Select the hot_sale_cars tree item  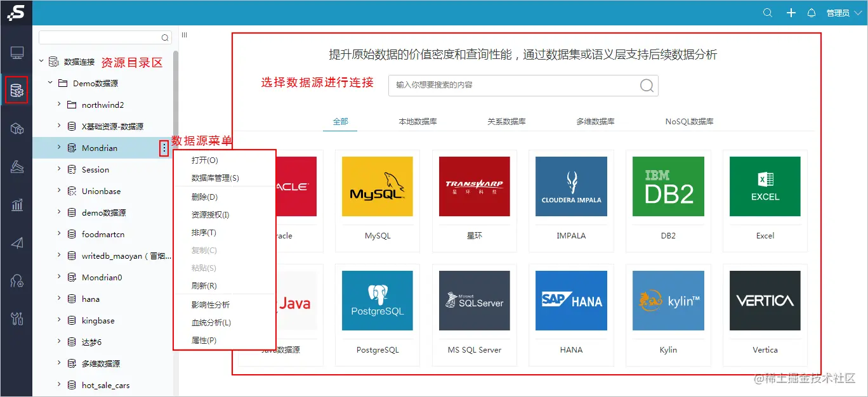(106, 385)
